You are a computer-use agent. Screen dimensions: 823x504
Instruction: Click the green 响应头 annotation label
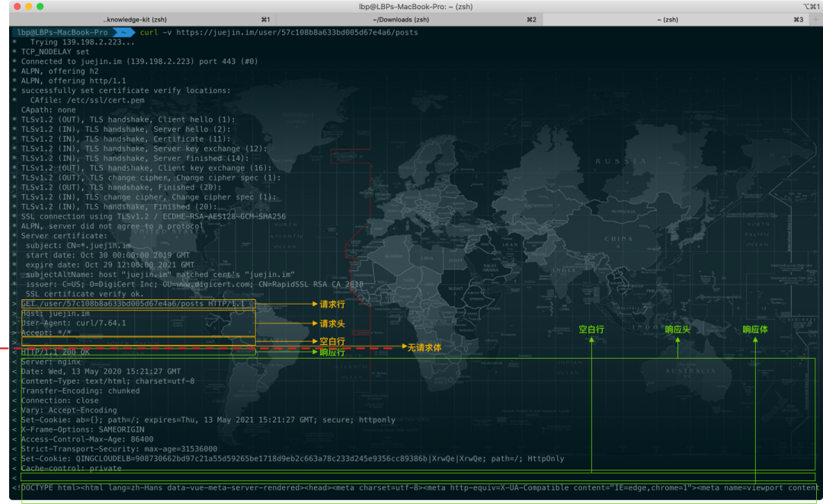click(x=677, y=330)
